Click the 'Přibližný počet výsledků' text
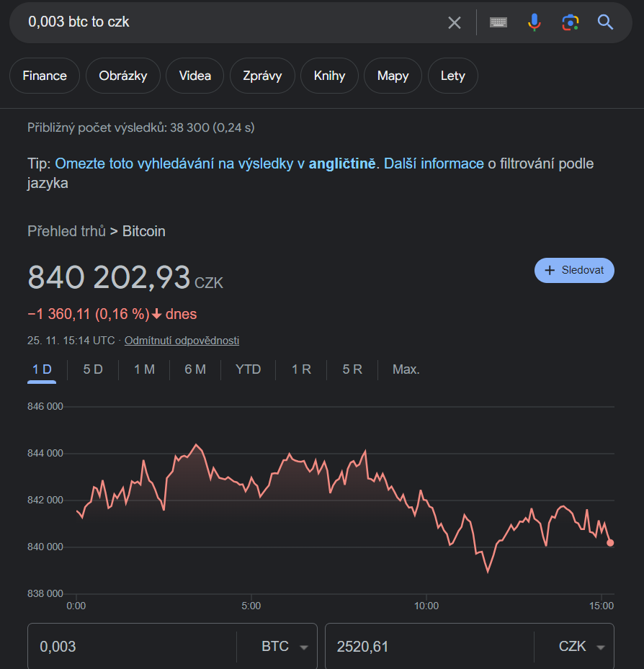The width and height of the screenshot is (644, 669). [x=141, y=127]
